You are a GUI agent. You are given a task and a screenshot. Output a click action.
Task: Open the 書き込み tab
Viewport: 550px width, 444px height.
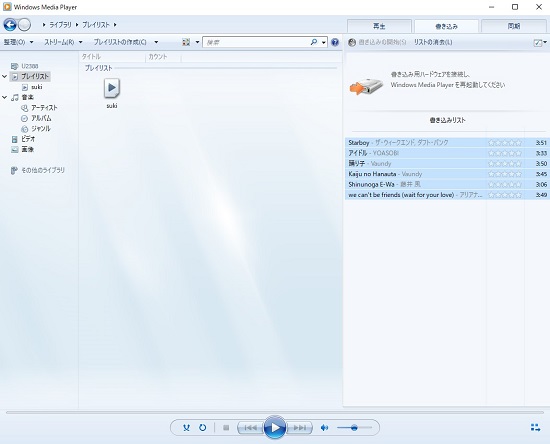446,26
